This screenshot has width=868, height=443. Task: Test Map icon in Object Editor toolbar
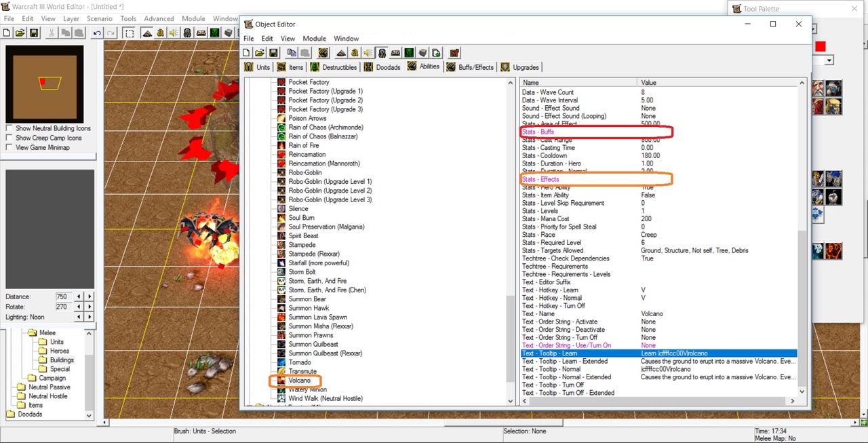click(454, 53)
